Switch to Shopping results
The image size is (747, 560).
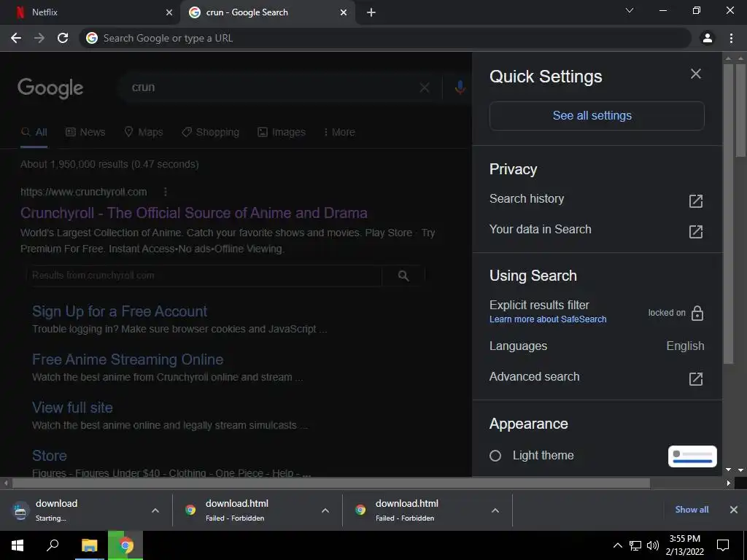point(210,133)
